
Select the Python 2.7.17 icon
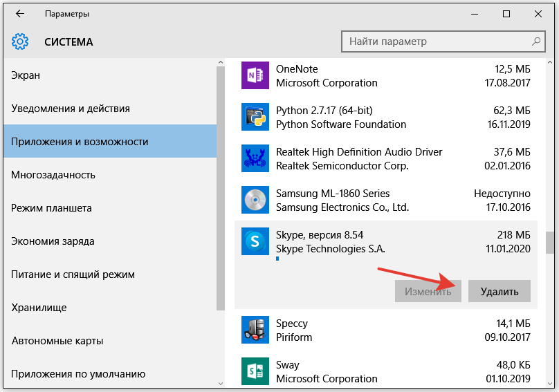255,117
